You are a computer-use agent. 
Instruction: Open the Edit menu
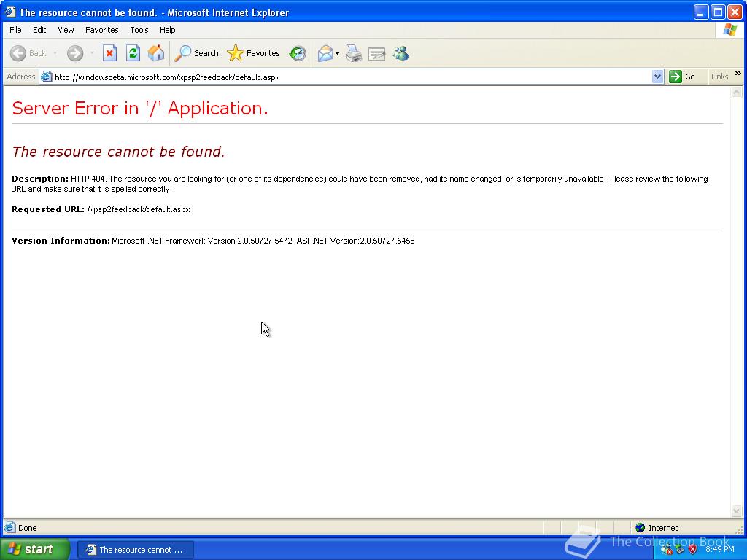[x=39, y=30]
